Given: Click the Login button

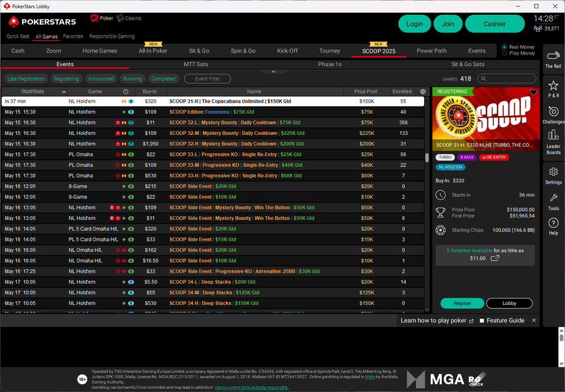Looking at the screenshot, I should tap(414, 24).
